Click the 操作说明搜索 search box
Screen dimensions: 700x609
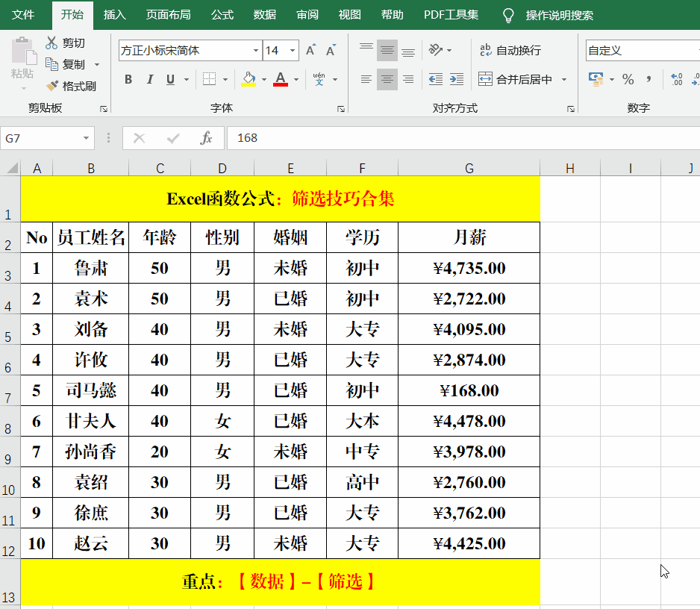560,15
